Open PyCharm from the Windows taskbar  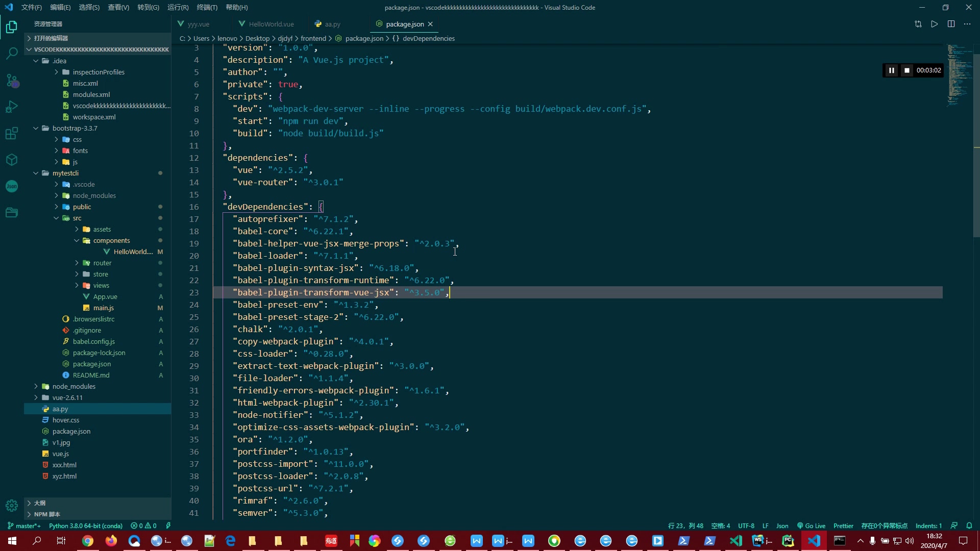coord(788,541)
